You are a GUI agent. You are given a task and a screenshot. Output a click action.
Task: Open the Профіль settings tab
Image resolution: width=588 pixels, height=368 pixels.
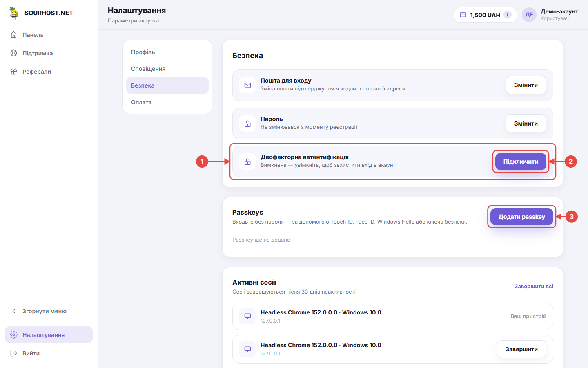pyautogui.click(x=167, y=52)
